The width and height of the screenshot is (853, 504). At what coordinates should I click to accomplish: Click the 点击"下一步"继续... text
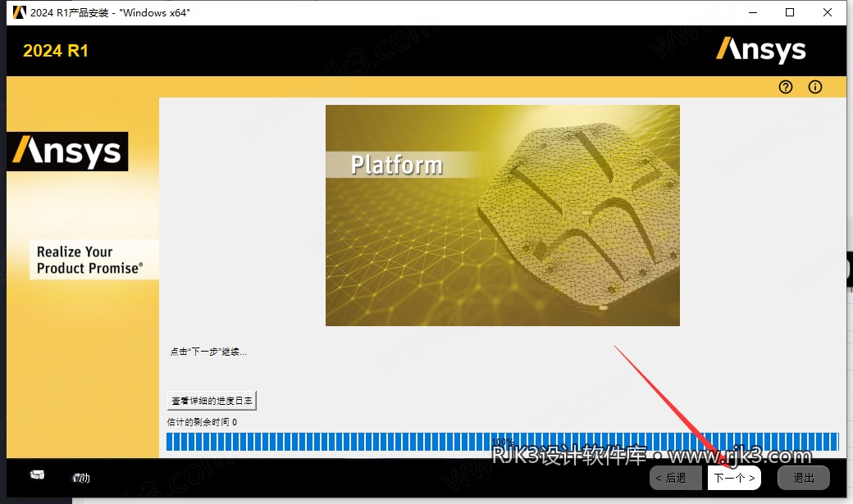click(x=208, y=352)
